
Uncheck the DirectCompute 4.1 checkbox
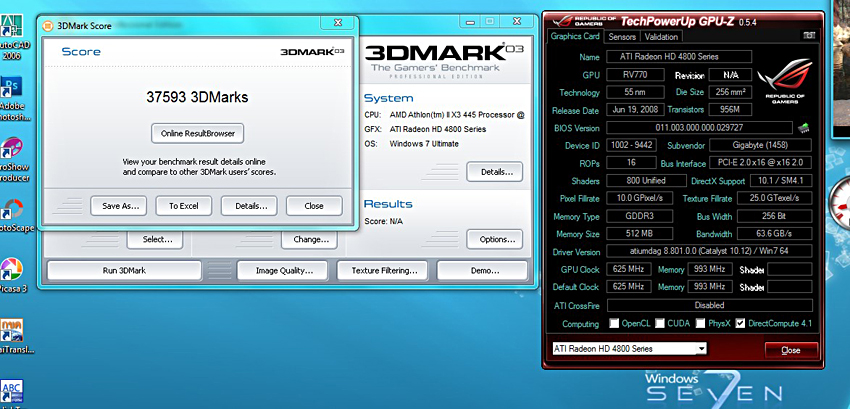740,323
